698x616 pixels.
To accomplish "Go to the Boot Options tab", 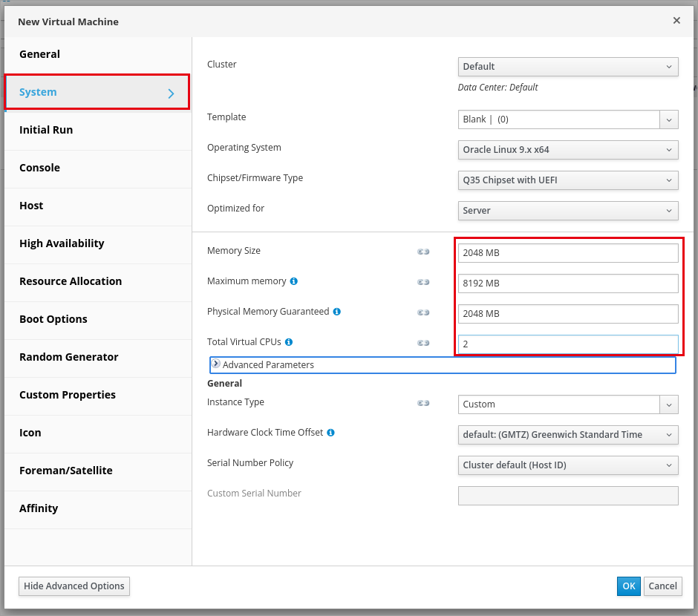I will (98, 319).
